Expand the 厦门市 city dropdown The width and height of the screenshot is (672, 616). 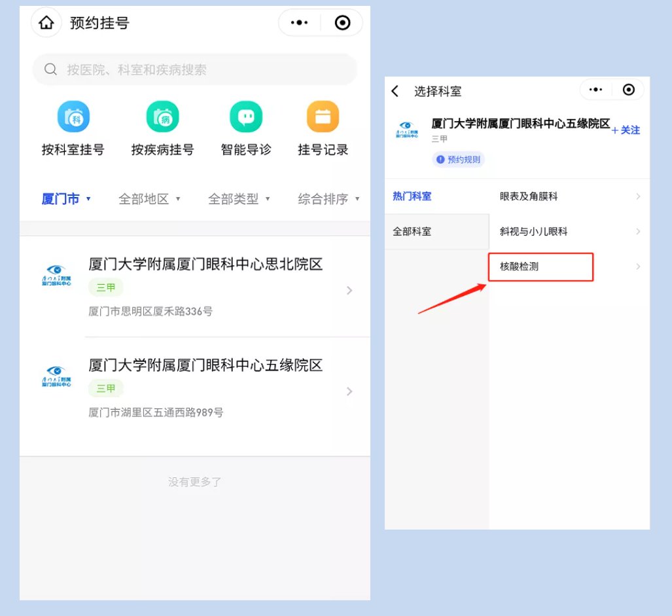point(66,199)
